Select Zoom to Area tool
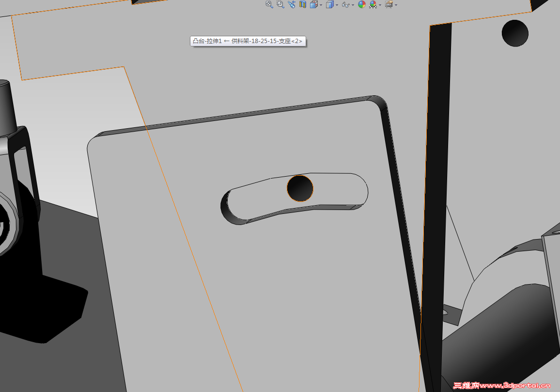This screenshot has width=560, height=392. tap(280, 4)
